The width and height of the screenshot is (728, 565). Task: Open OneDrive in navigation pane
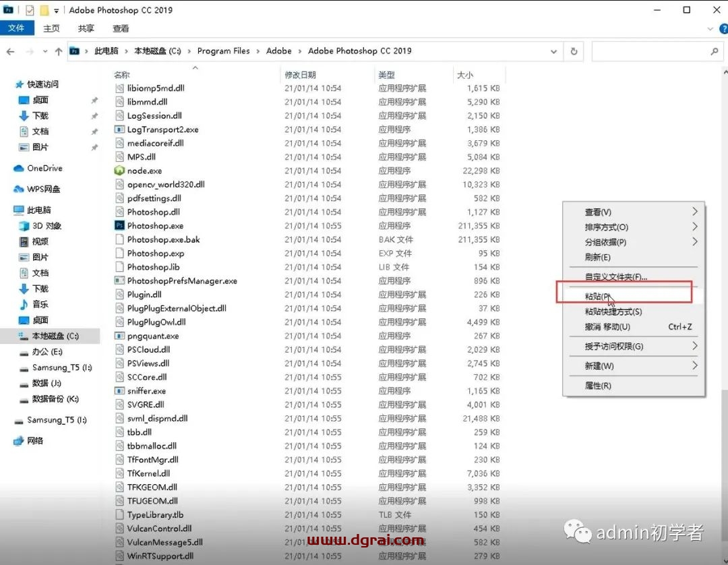pyautogui.click(x=38, y=168)
